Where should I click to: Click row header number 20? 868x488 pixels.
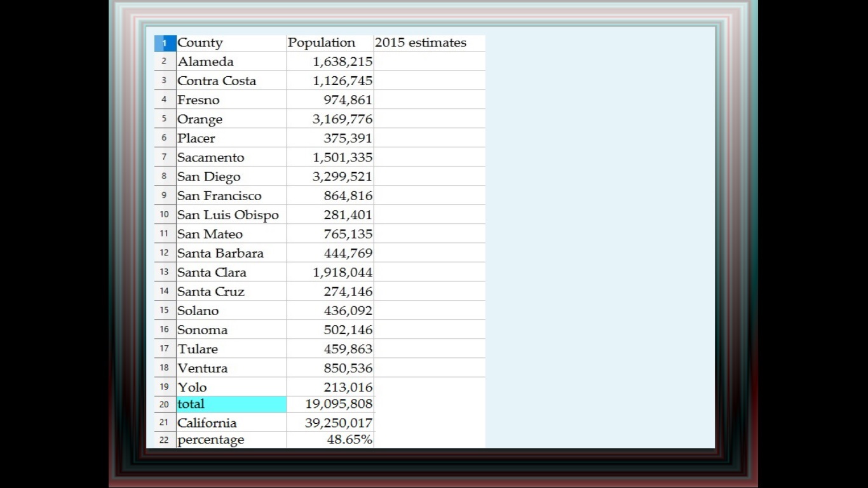tap(165, 404)
